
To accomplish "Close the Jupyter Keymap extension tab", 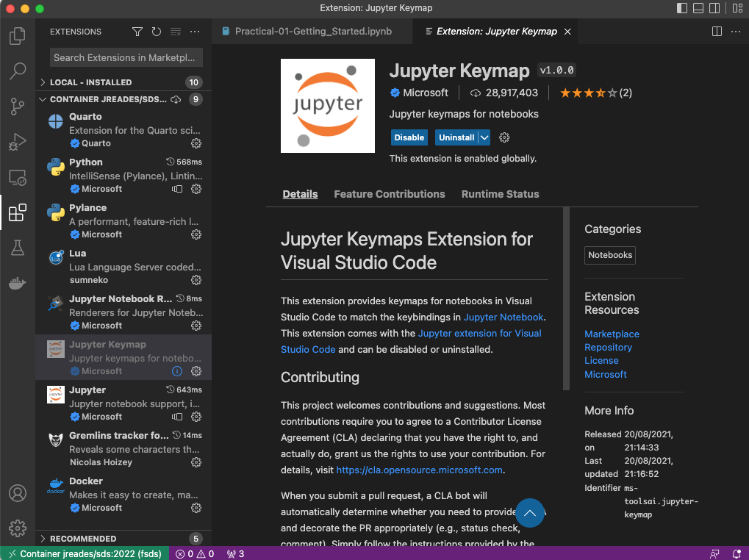I will point(567,32).
